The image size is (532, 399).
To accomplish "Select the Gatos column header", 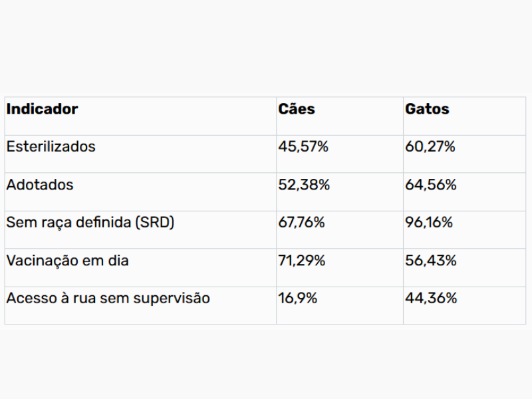I will pos(427,109).
